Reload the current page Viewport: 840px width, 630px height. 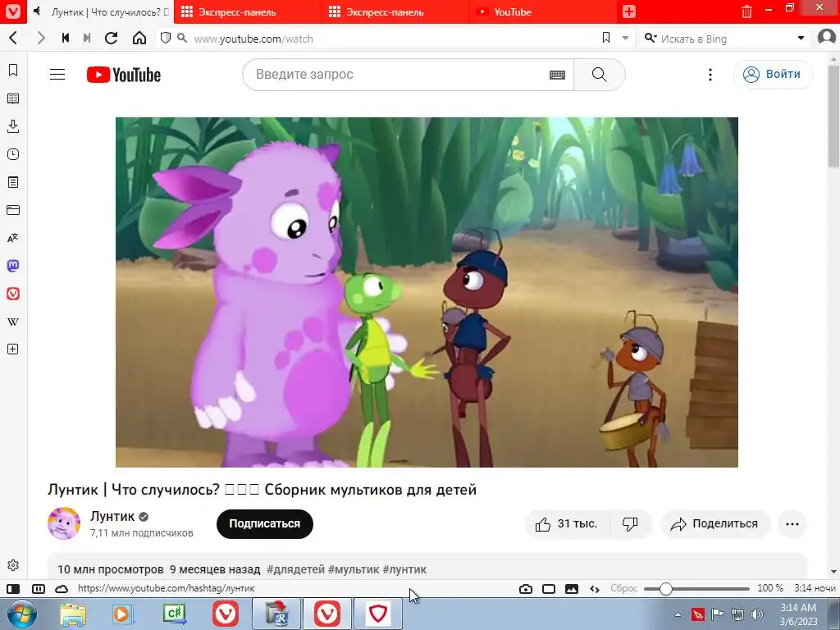click(x=111, y=38)
